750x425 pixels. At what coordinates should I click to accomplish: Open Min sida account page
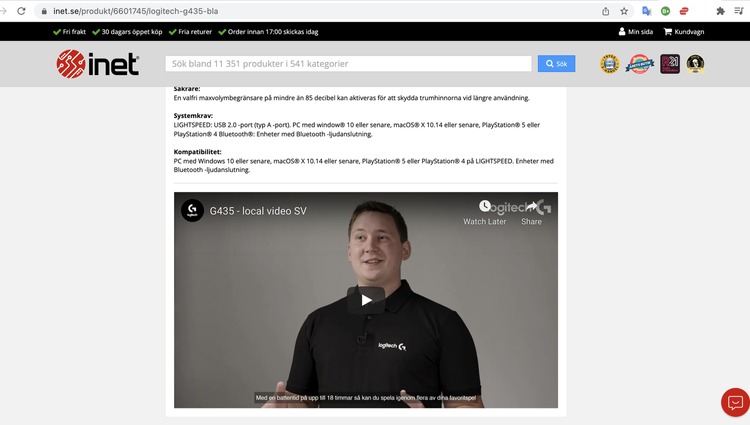click(x=636, y=32)
